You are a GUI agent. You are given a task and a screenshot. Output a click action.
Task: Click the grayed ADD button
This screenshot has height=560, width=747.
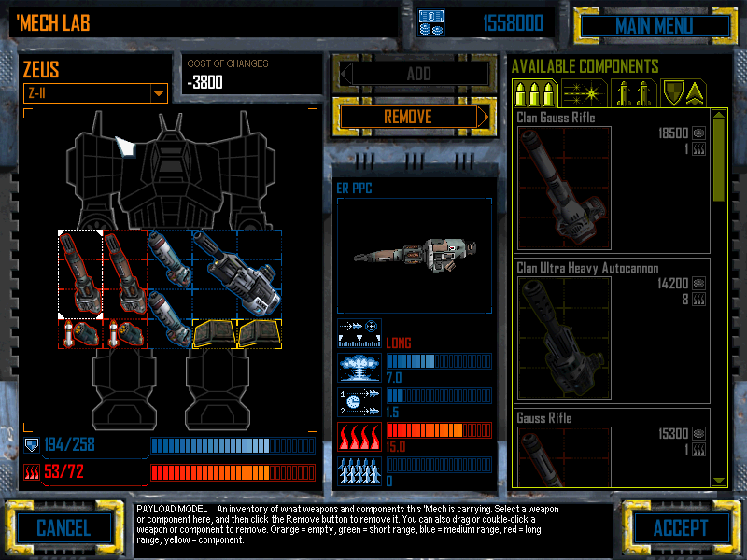415,75
